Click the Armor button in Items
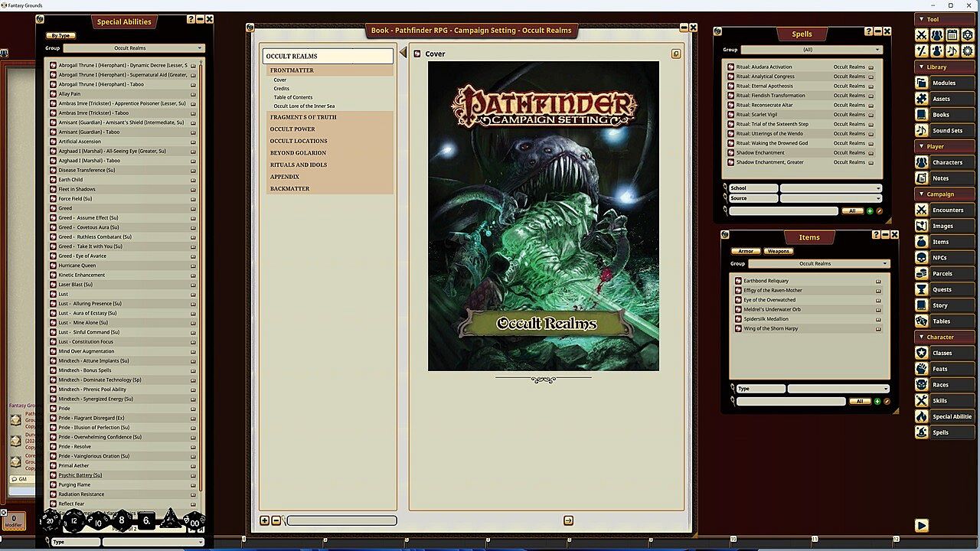This screenshot has height=551, width=980. coord(746,251)
